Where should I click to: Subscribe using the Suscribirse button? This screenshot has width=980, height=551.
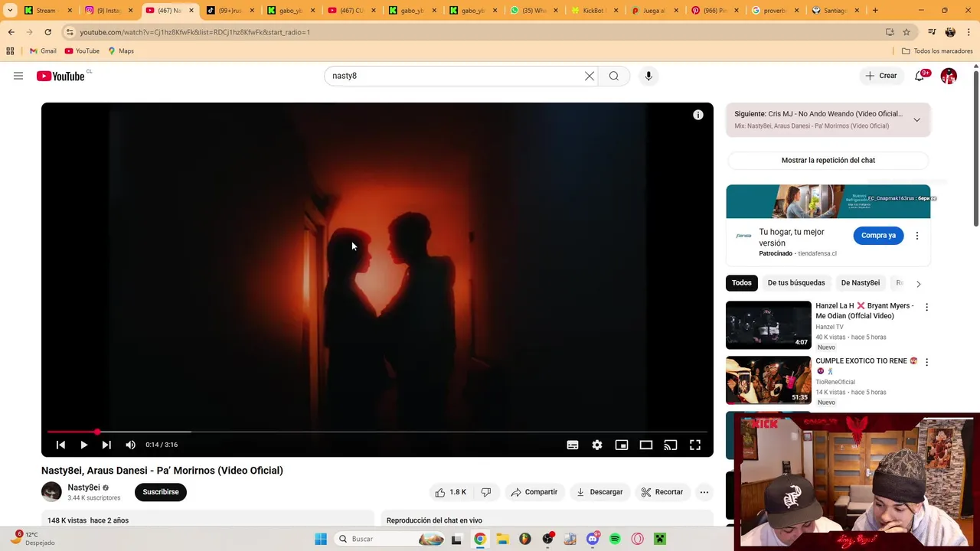161,492
